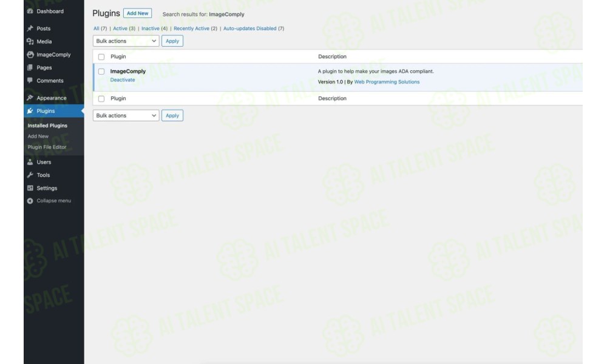Image resolution: width=607 pixels, height=364 pixels.
Task: Click the Plugins plug icon
Action: [30, 111]
